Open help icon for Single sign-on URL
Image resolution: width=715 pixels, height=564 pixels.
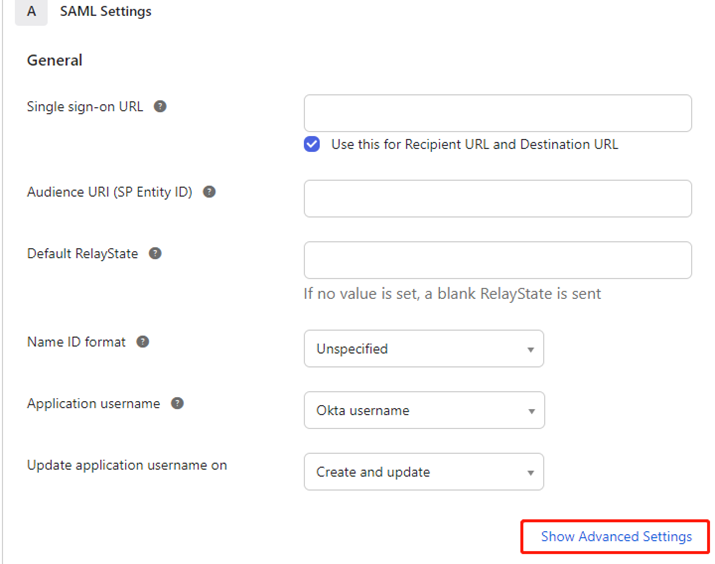pyautogui.click(x=160, y=107)
